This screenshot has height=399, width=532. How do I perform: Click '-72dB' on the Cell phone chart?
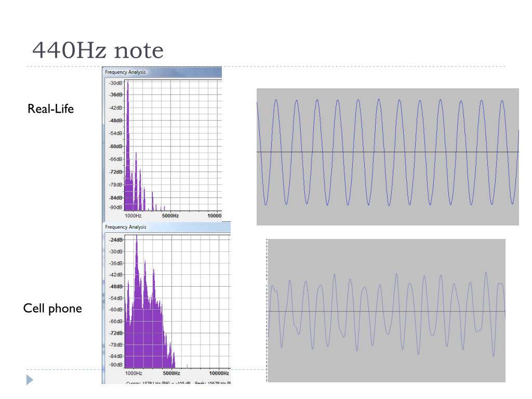(x=116, y=333)
